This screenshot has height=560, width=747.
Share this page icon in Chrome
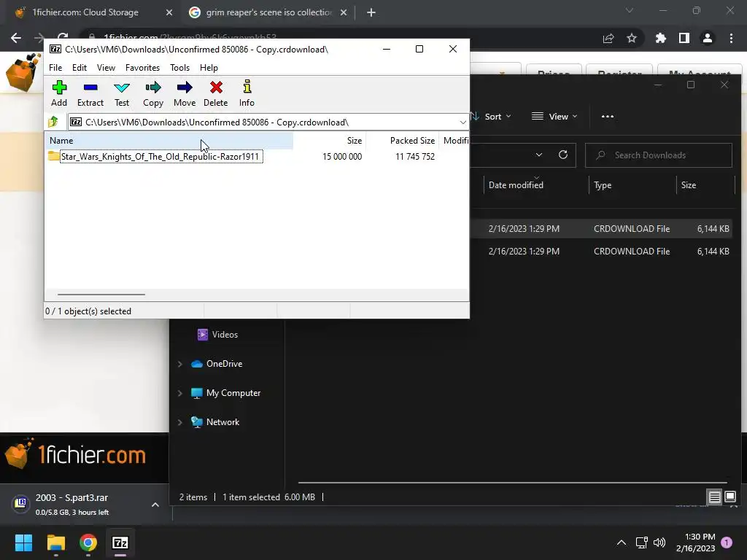click(x=608, y=38)
